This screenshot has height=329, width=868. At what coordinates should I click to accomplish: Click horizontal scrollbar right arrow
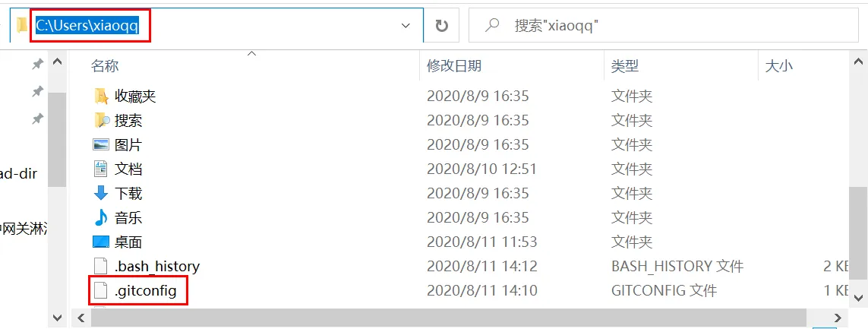click(837, 318)
